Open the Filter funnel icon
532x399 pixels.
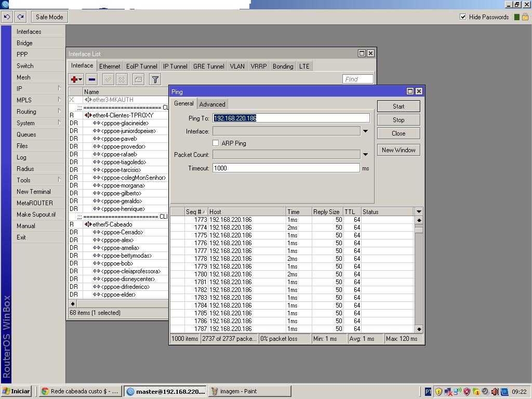155,79
